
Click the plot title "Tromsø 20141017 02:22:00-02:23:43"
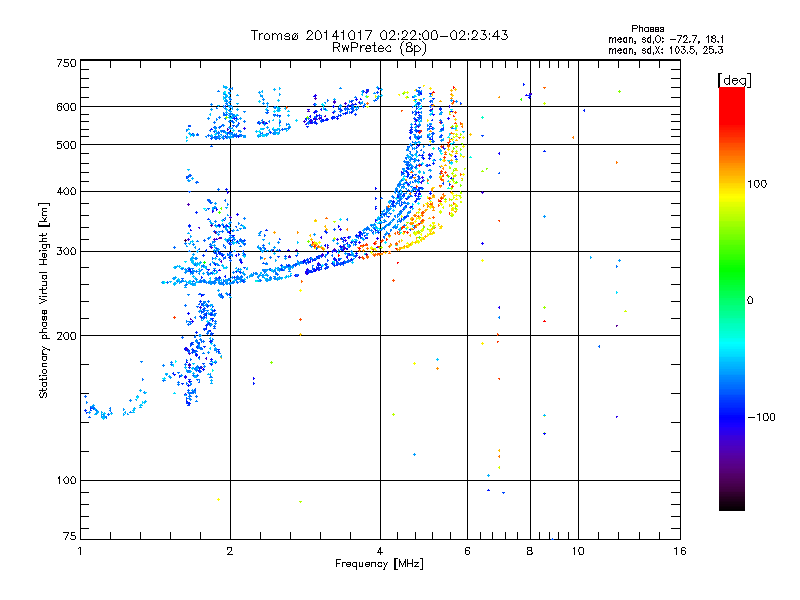pyautogui.click(x=379, y=35)
